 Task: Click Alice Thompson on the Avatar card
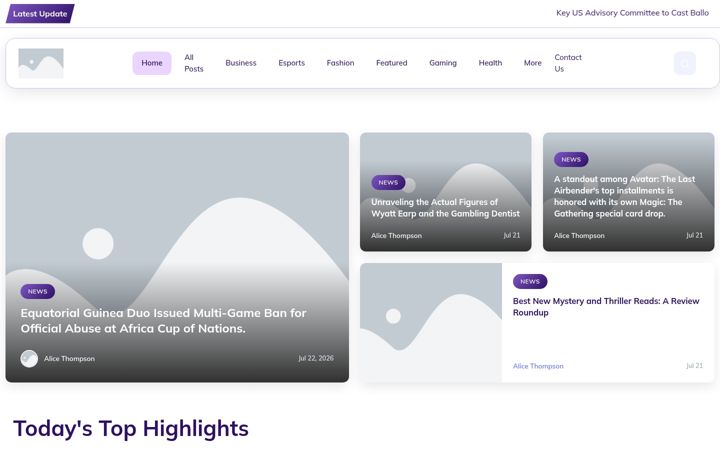tap(579, 236)
